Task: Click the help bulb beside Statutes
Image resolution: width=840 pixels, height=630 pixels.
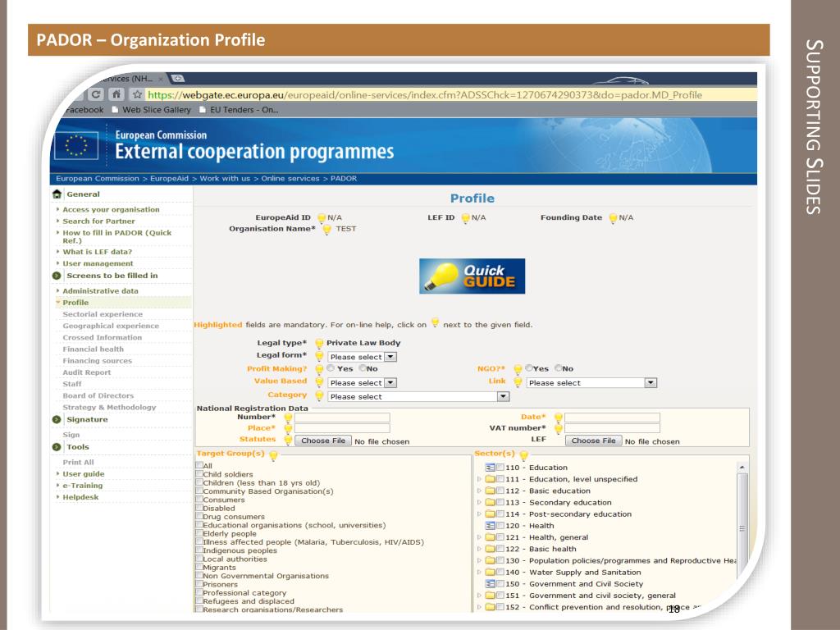Action: click(288, 440)
